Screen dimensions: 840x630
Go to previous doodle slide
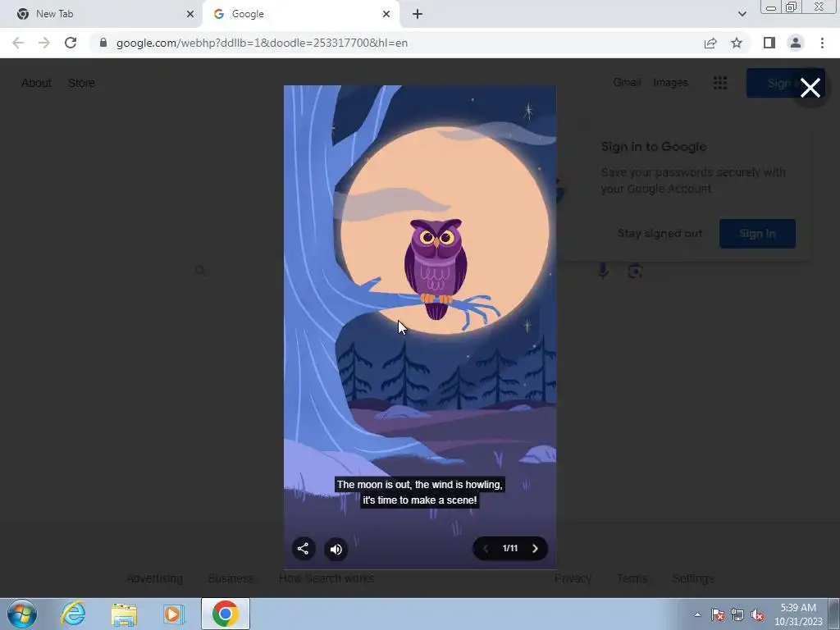tap(486, 548)
